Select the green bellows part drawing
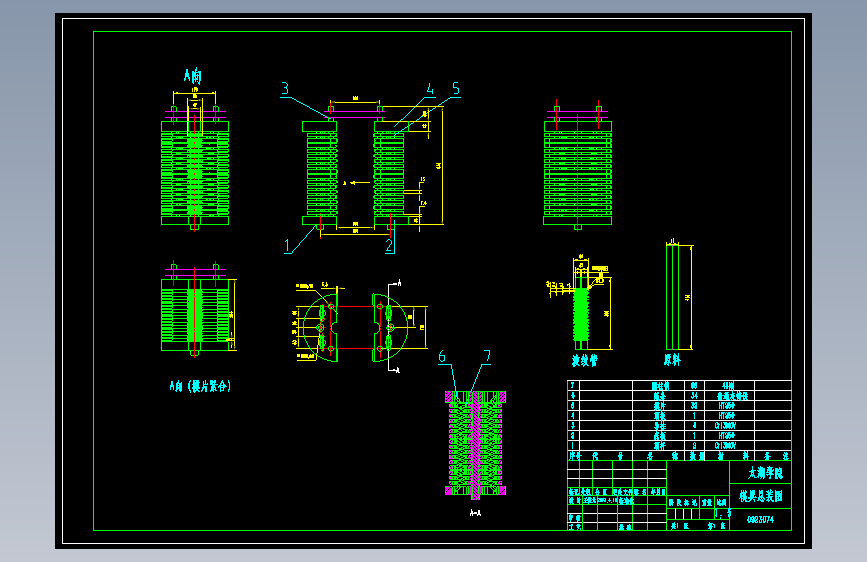Image resolution: width=867 pixels, height=562 pixels. [581, 313]
